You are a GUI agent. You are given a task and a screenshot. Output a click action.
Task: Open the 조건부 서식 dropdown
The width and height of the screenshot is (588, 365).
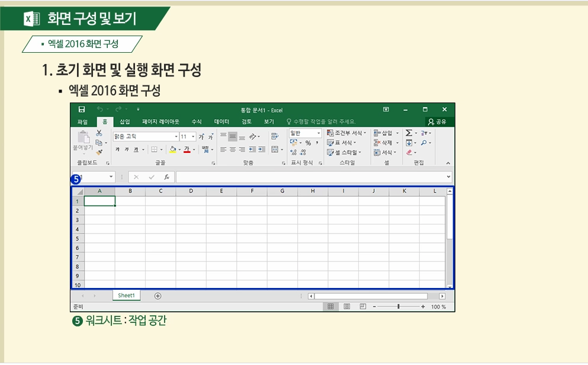[346, 133]
